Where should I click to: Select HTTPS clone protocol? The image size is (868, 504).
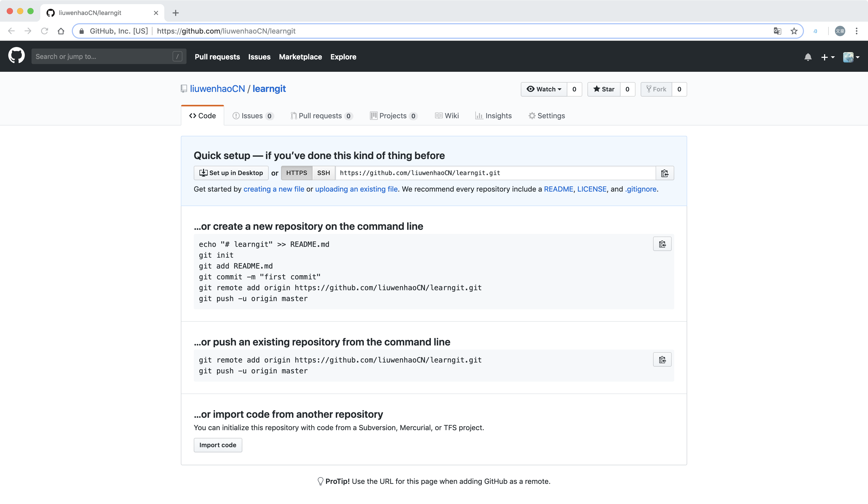point(297,173)
